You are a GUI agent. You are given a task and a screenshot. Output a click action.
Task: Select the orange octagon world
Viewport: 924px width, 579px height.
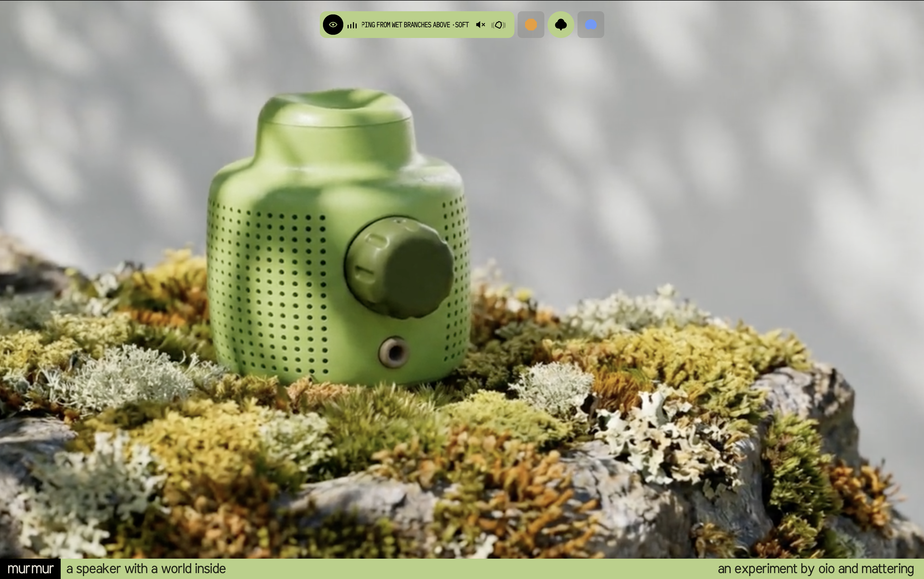[x=531, y=25]
